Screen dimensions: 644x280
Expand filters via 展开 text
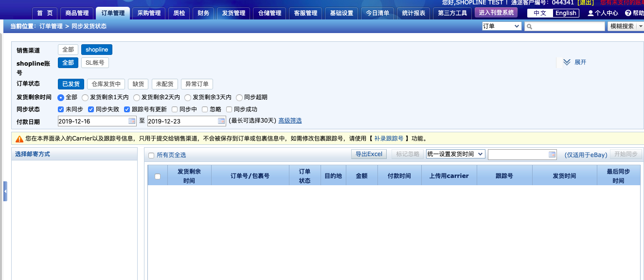tap(580, 62)
